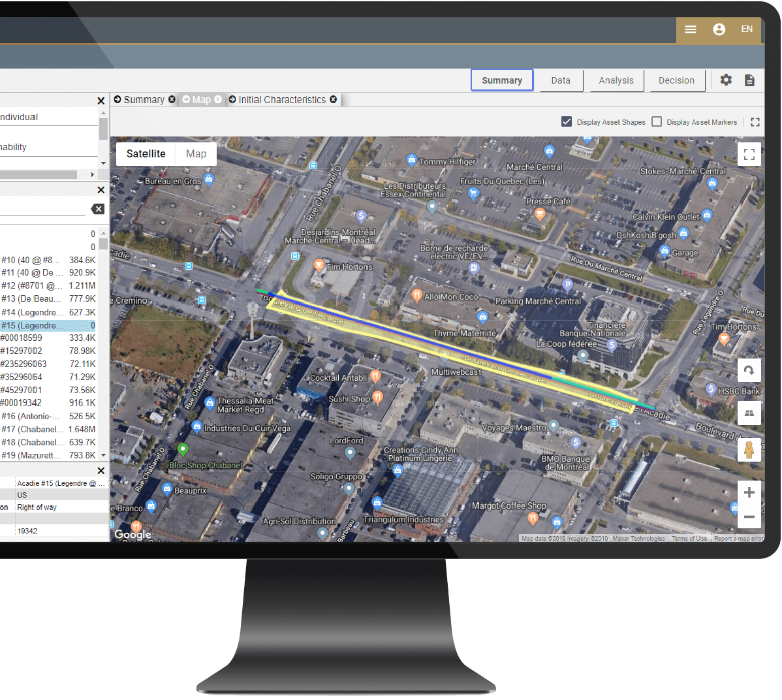
Task: Click the Tommy Hilfiger shop marker
Action: point(411,159)
